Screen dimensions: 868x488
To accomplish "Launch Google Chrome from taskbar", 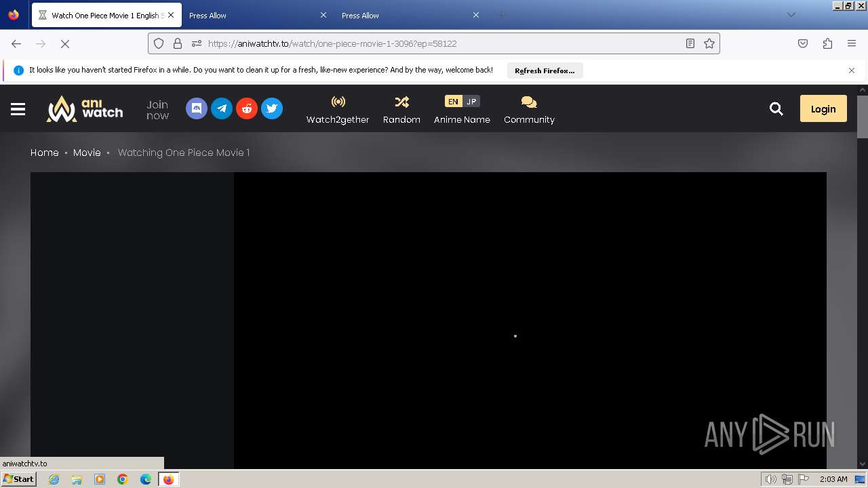I will (123, 479).
